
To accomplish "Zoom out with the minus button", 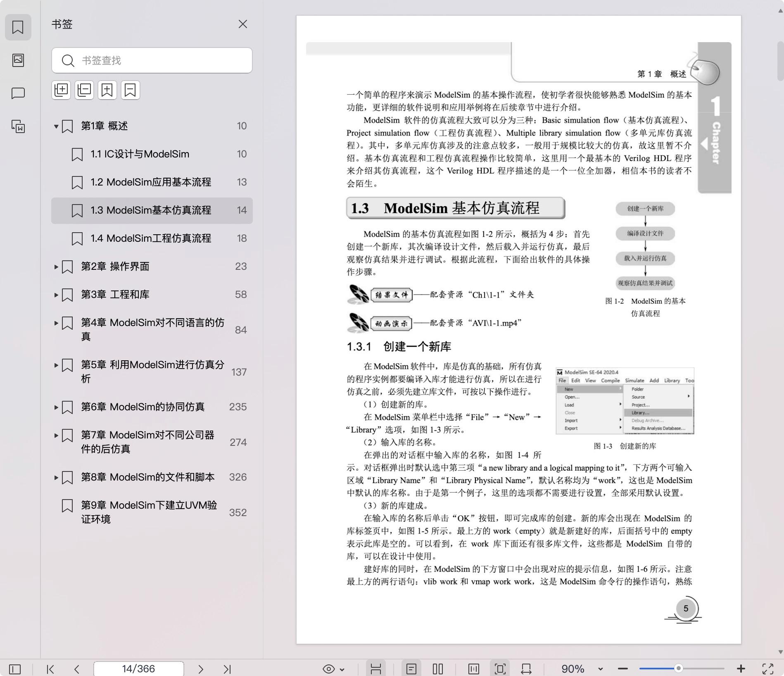I will (623, 669).
